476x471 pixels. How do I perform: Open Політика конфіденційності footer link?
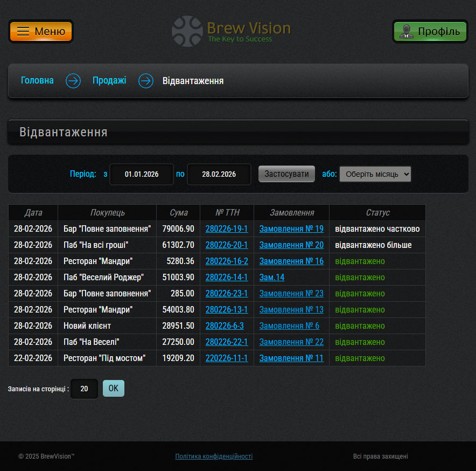(x=214, y=456)
